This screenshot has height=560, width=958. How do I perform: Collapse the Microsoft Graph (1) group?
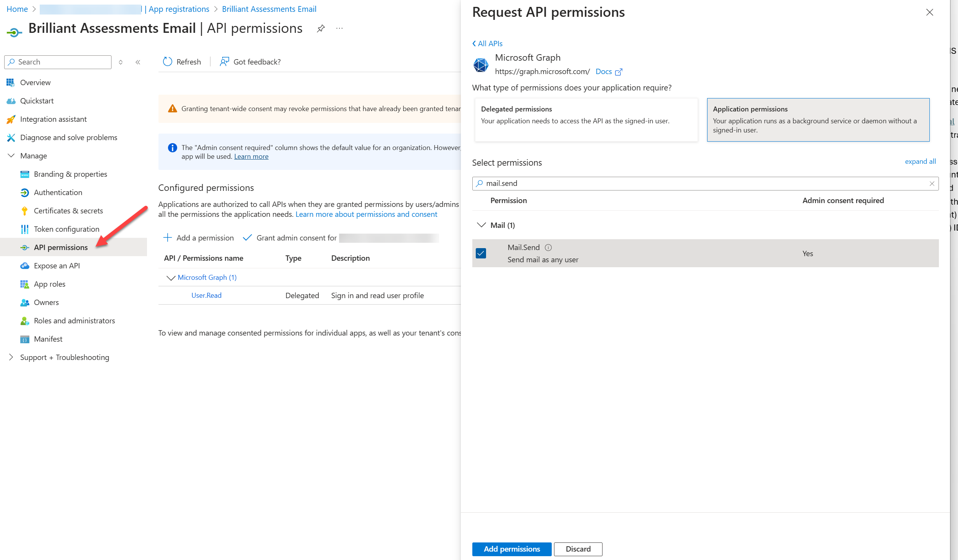[171, 278]
